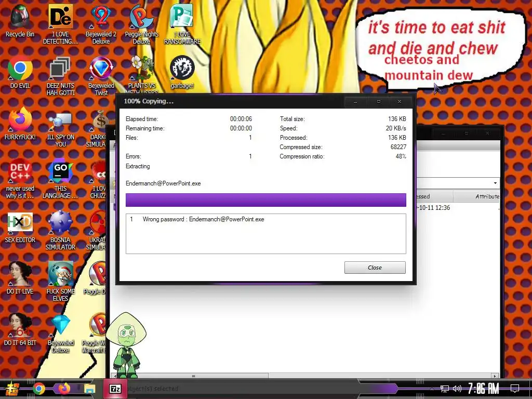Launch Bejeweled Twist shortcut

pyautogui.click(x=101, y=76)
